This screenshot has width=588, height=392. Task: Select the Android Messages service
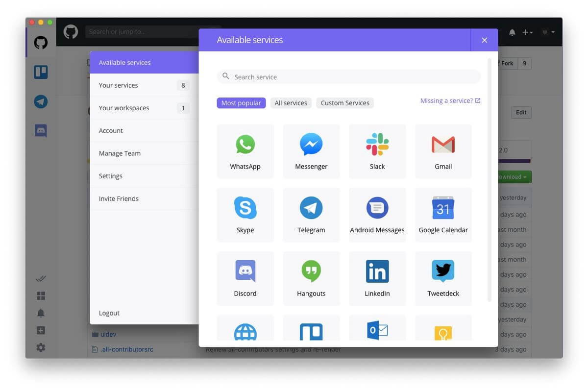(377, 215)
